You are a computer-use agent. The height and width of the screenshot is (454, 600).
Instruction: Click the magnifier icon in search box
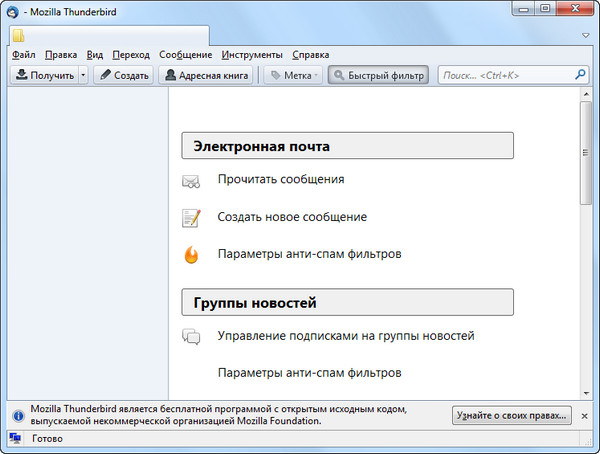click(580, 75)
